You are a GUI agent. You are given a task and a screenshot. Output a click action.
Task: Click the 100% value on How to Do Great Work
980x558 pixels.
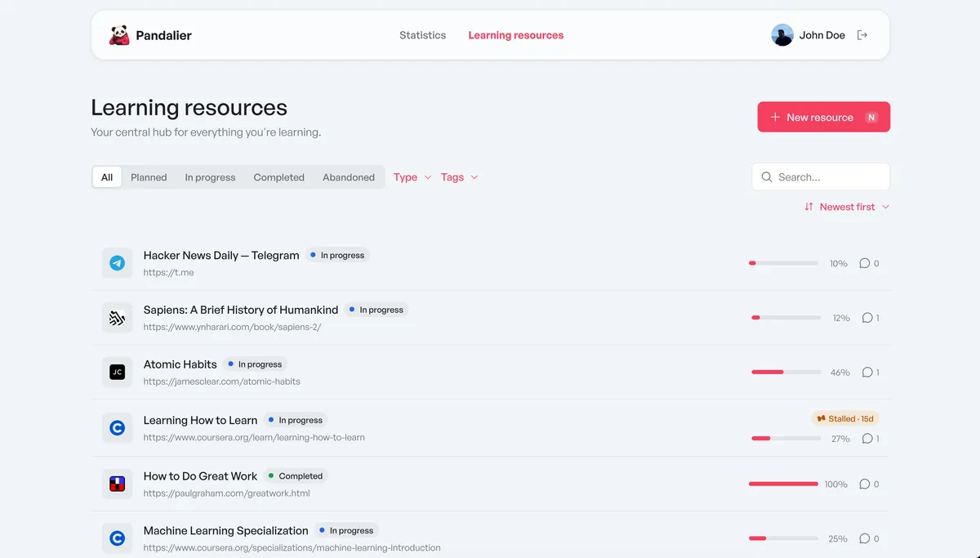(x=835, y=484)
